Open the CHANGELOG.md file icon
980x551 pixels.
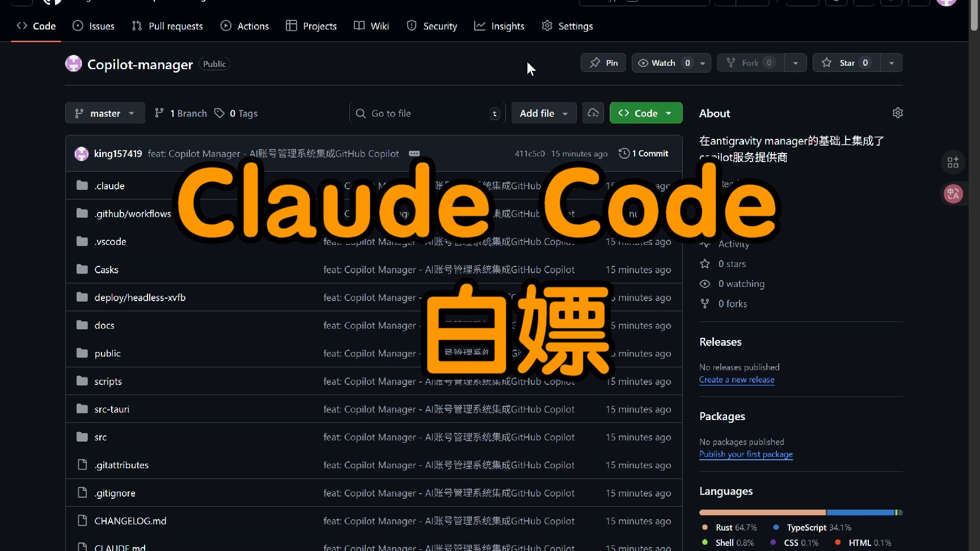point(82,520)
